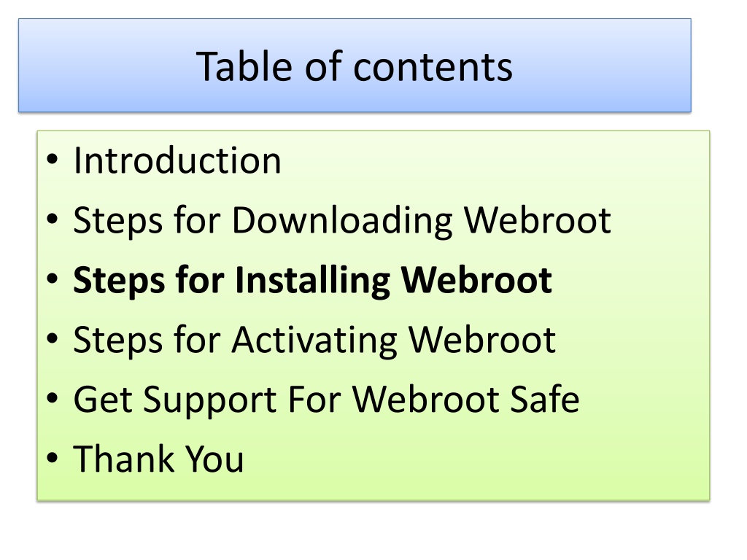The image size is (747, 560).
Task: Click the word "Table" in the title banner
Action: [244, 66]
